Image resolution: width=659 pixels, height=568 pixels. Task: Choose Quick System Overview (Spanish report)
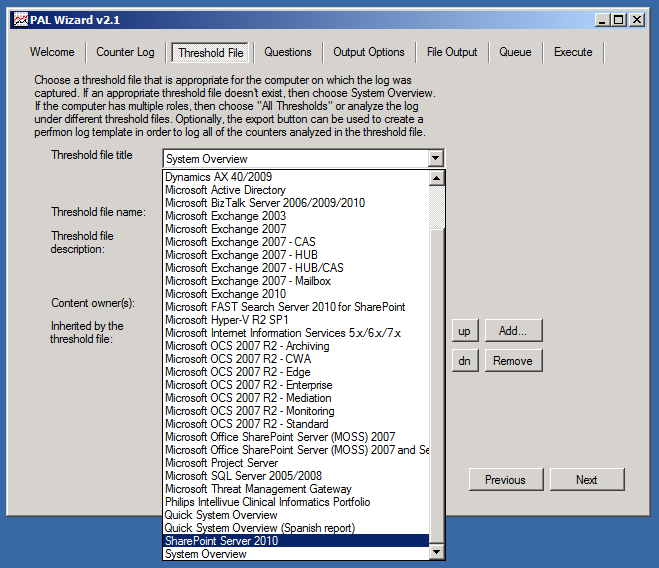296,528
